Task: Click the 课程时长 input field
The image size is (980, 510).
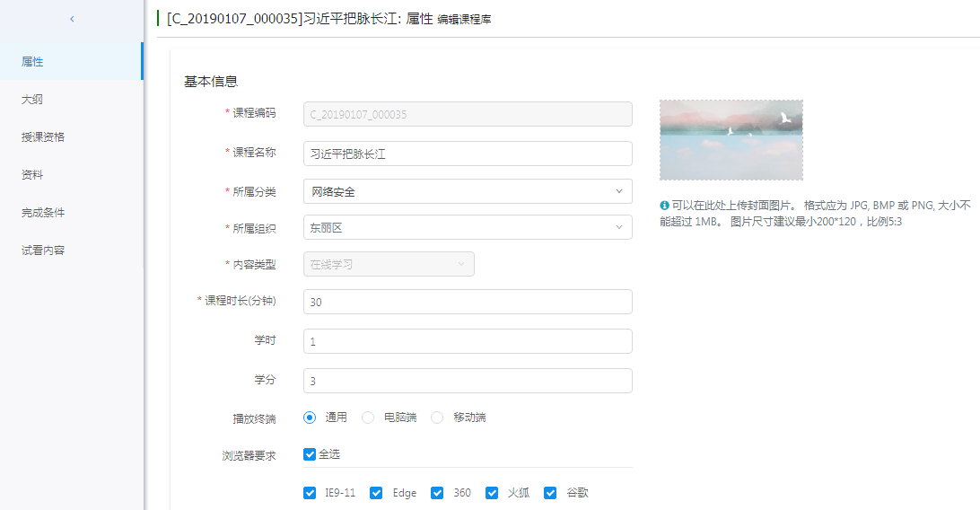Action: [467, 302]
